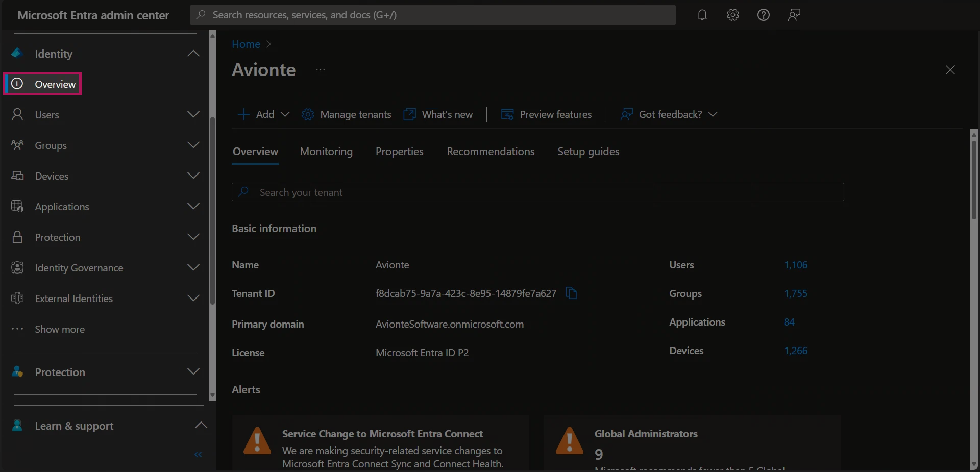Copy the Tenant ID to clipboard
This screenshot has width=980, height=472.
571,293
